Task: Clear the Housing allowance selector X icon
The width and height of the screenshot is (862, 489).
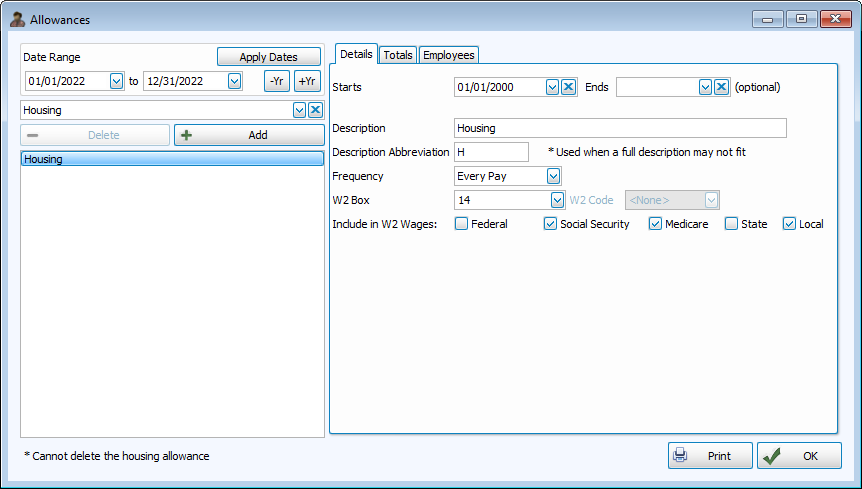Action: (x=315, y=110)
